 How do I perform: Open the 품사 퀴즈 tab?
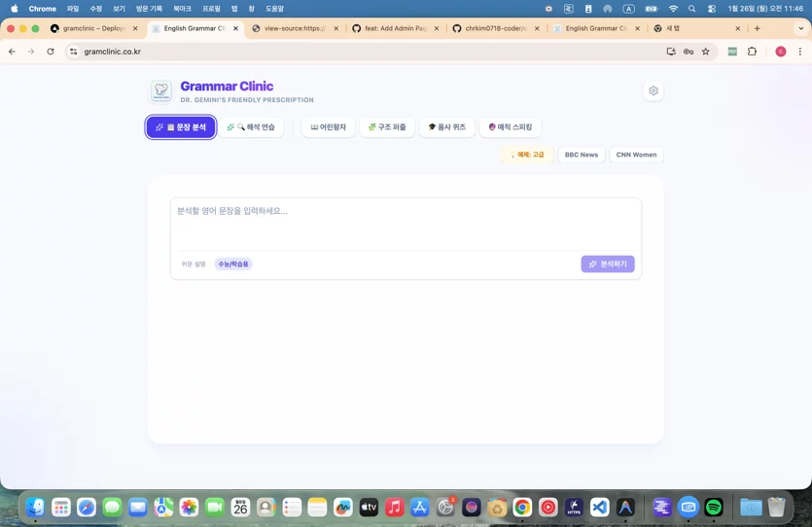click(447, 126)
